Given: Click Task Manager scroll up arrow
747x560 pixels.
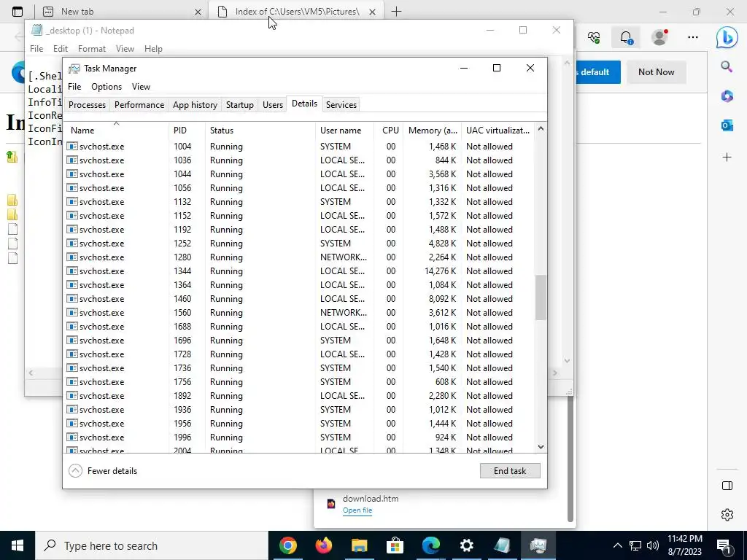Looking at the screenshot, I should 541,128.
